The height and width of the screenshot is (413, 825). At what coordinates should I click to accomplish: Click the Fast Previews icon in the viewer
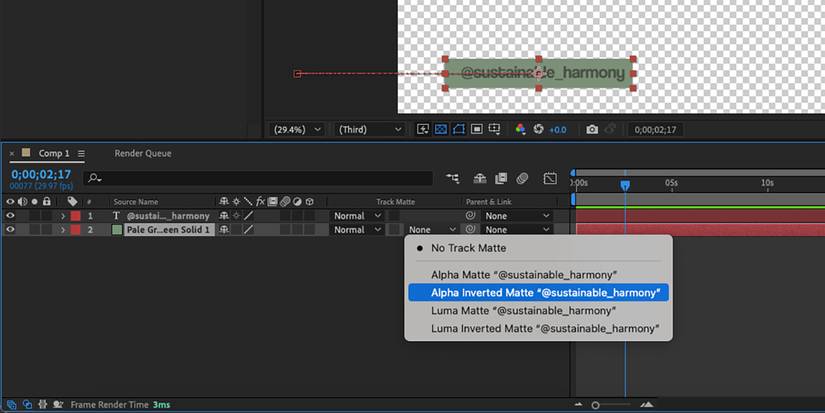422,129
